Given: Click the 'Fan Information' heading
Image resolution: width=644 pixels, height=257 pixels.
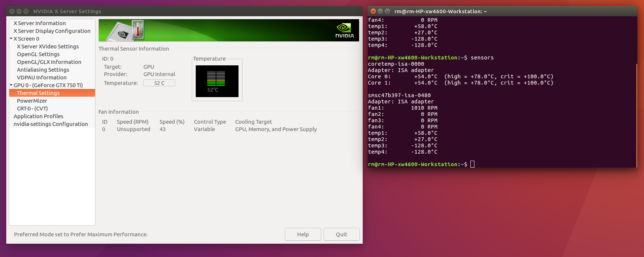Looking at the screenshot, I should pyautogui.click(x=119, y=112).
